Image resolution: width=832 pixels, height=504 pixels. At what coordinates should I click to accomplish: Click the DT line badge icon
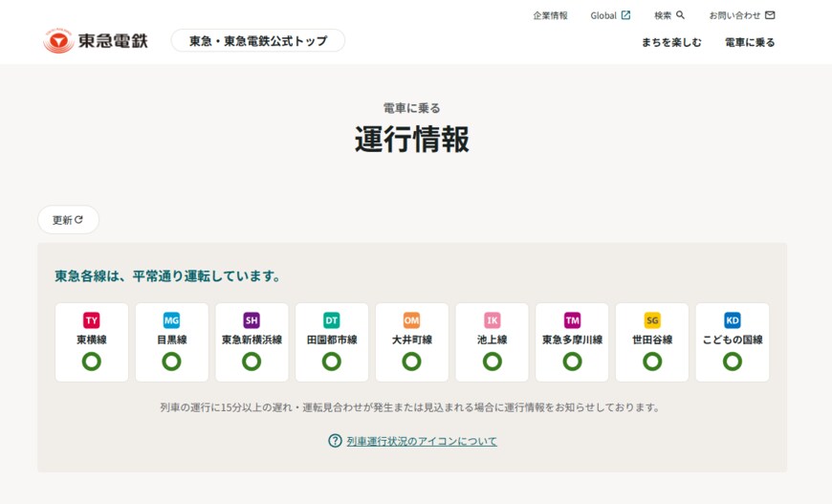pyautogui.click(x=332, y=320)
